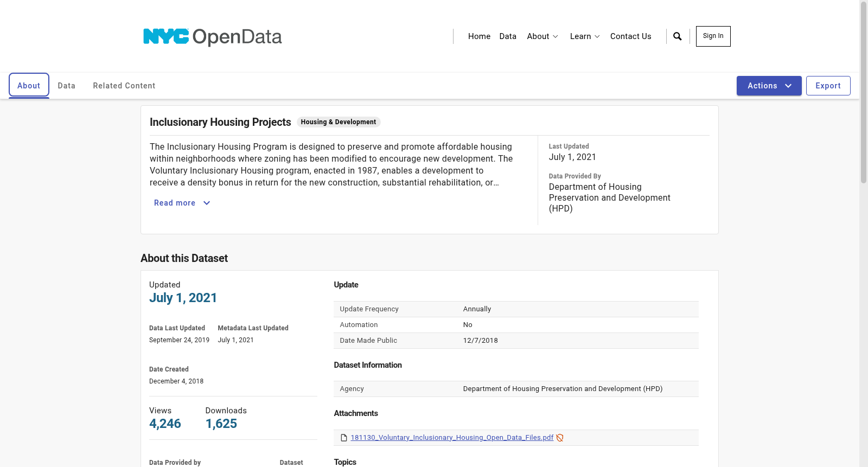Click the Inclusionary Housing Projects title
Viewport: 868px width, 467px height.
(220, 122)
